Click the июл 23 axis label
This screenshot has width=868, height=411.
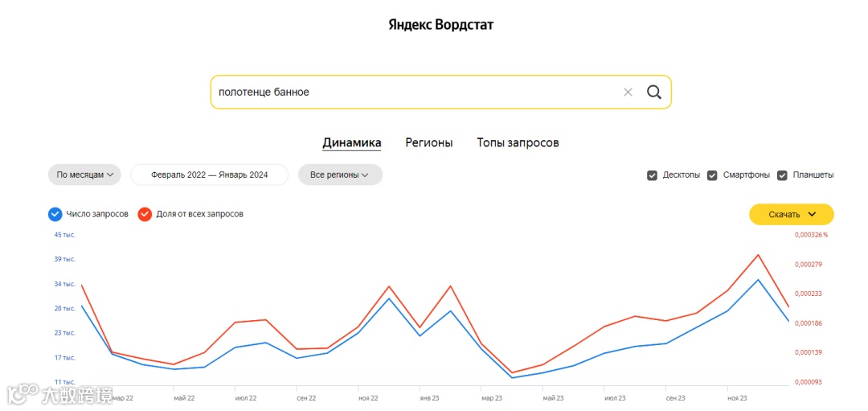coord(615,398)
